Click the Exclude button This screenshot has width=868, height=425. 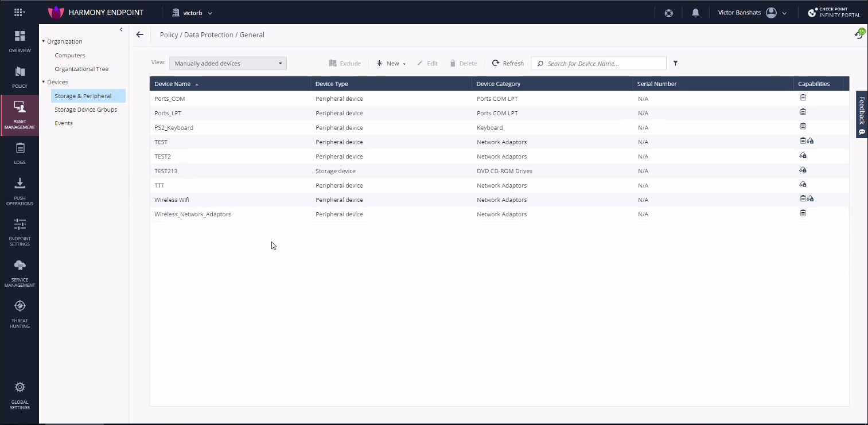345,64
